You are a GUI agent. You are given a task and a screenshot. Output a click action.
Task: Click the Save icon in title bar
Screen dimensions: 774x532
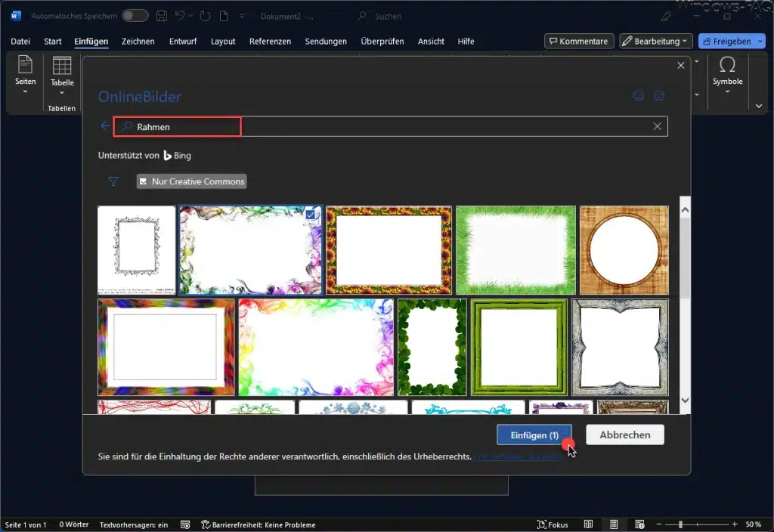click(162, 16)
